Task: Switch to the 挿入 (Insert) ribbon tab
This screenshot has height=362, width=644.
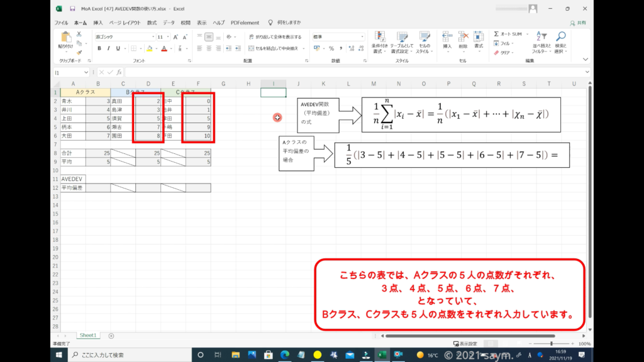Action: coord(98,23)
